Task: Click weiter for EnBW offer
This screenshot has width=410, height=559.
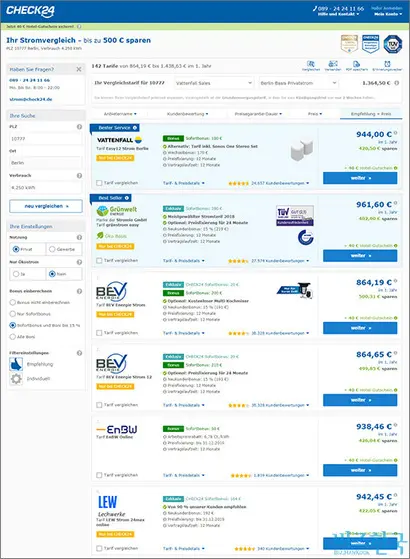Action: coord(360,470)
